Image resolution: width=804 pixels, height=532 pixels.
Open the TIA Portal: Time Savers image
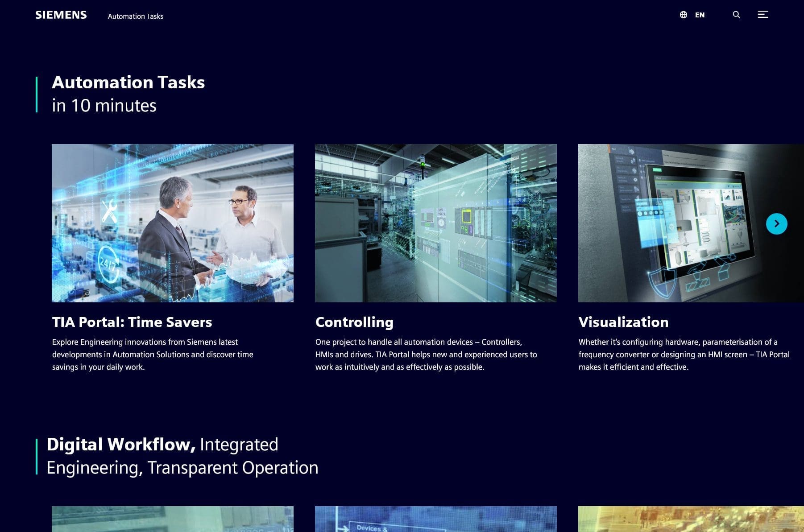[173, 223]
